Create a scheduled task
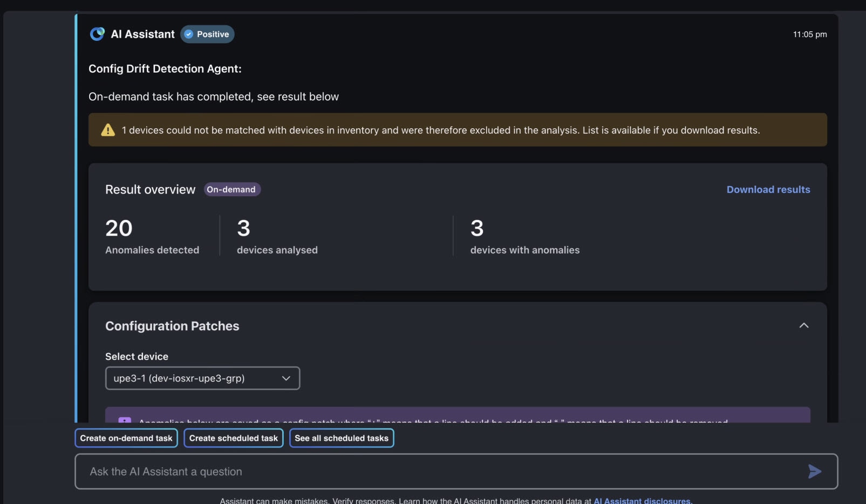The width and height of the screenshot is (866, 504). tap(234, 438)
